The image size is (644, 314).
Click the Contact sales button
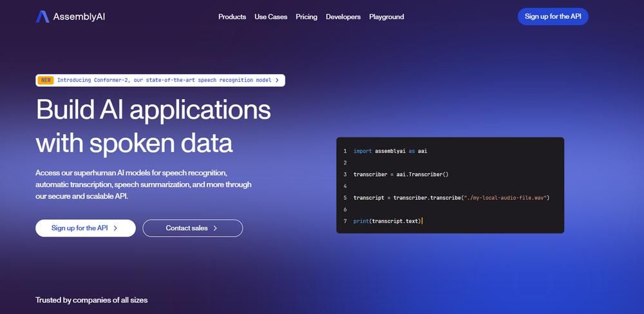tap(193, 228)
